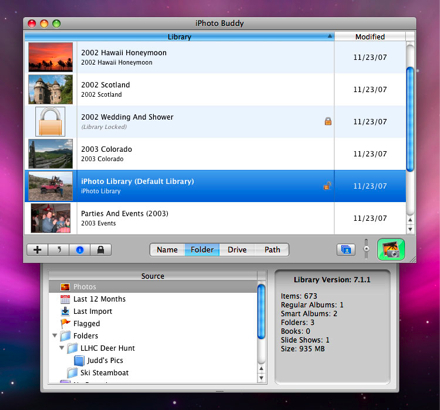Click library list scroll down arrow
The height and width of the screenshot is (410, 440).
click(410, 229)
